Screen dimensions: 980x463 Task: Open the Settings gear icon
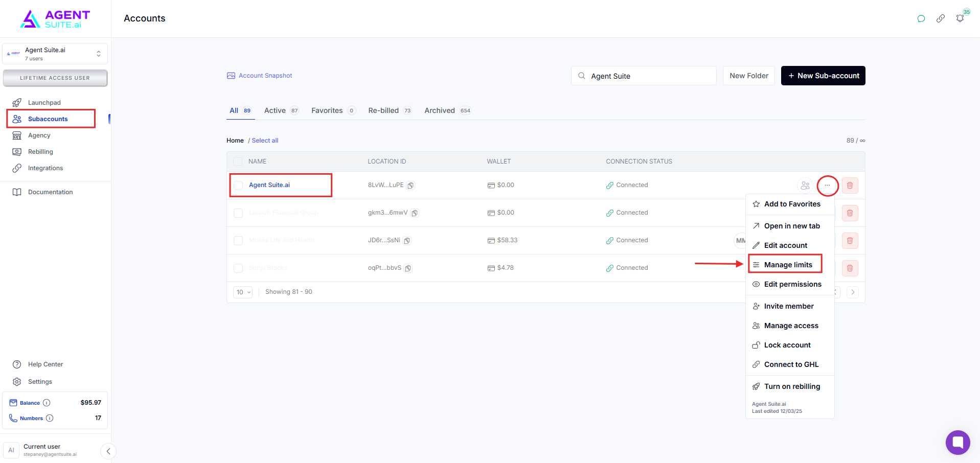(17, 382)
